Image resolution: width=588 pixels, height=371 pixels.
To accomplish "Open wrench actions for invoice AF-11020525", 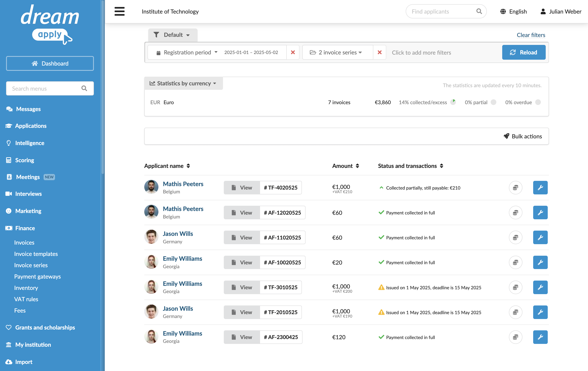I will coord(540,237).
